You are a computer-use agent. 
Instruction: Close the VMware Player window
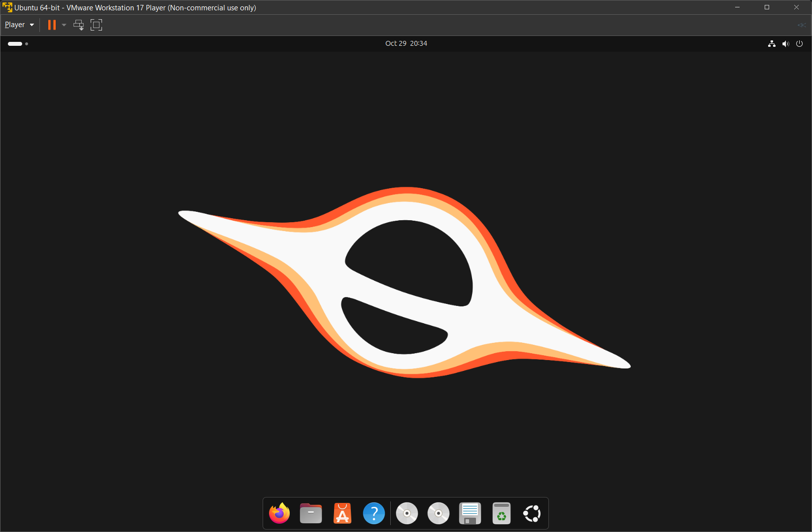796,7
